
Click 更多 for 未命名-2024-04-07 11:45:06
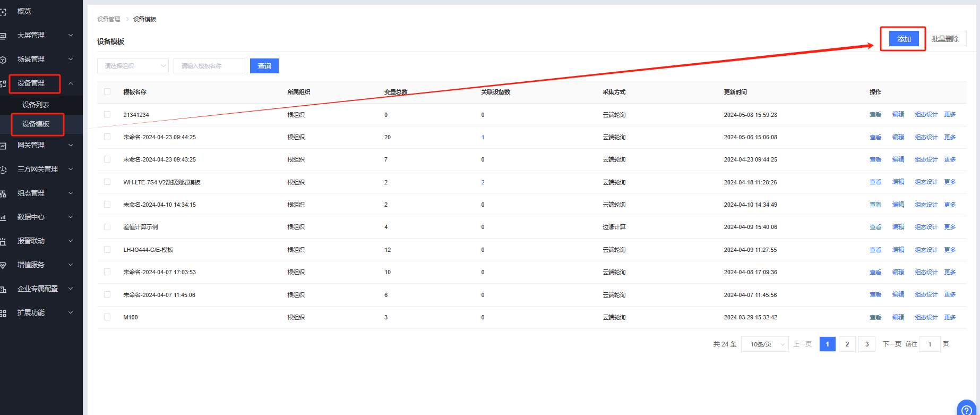pos(950,294)
